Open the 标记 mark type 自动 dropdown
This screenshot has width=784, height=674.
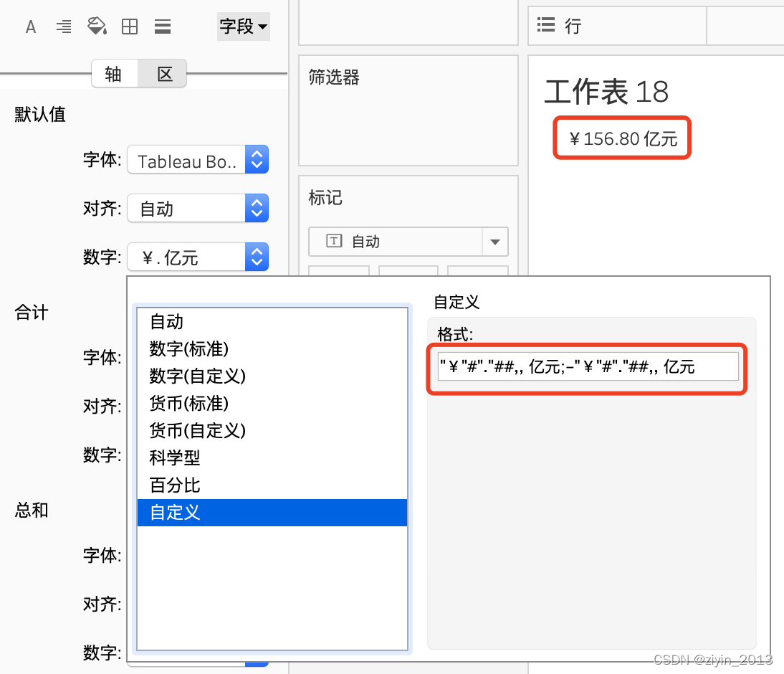pos(408,242)
